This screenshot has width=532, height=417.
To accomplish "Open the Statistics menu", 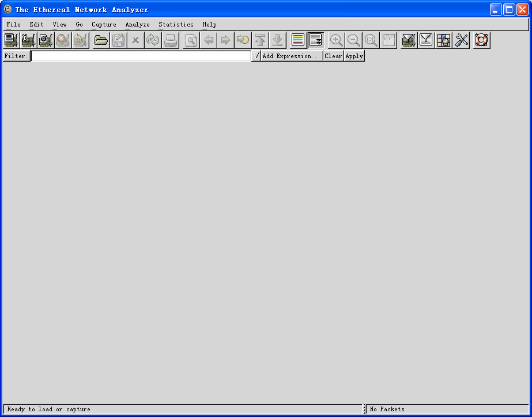I will (176, 24).
